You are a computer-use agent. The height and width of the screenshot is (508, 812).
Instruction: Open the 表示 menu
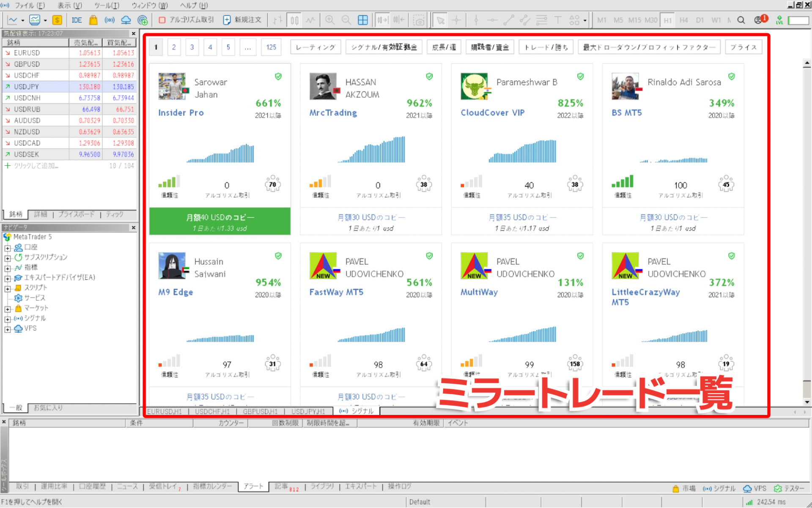pos(70,5)
